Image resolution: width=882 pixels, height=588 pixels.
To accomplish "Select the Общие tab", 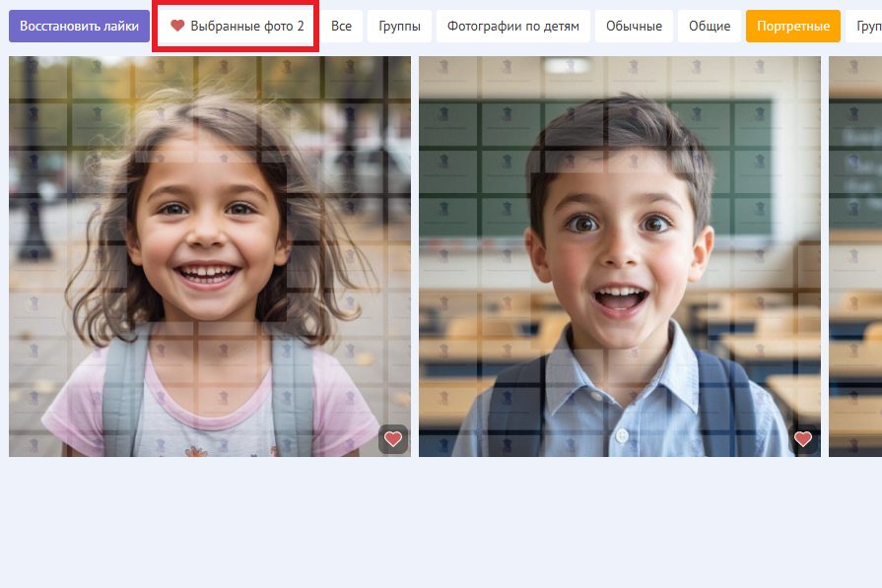I will tap(710, 26).
